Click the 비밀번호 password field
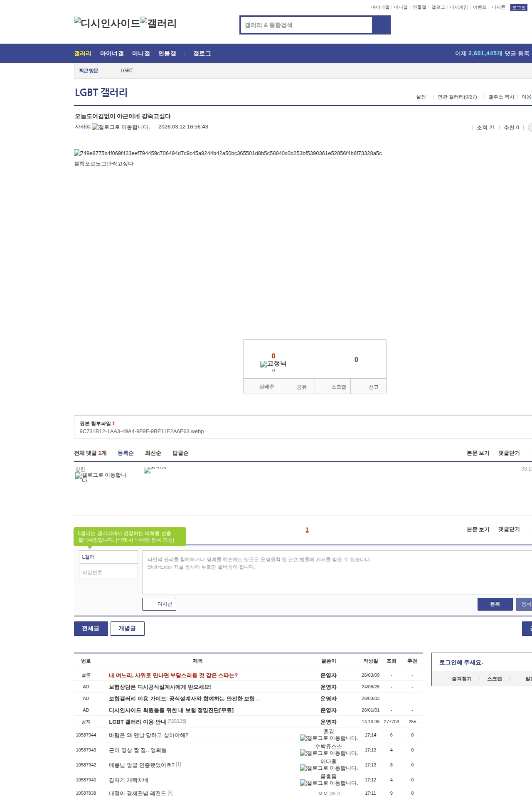 pos(108,572)
